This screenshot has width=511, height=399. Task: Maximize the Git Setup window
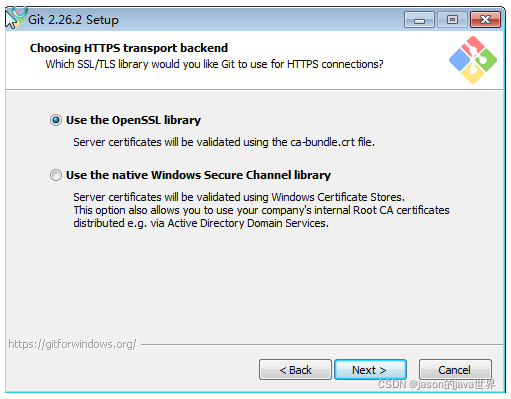(452, 20)
